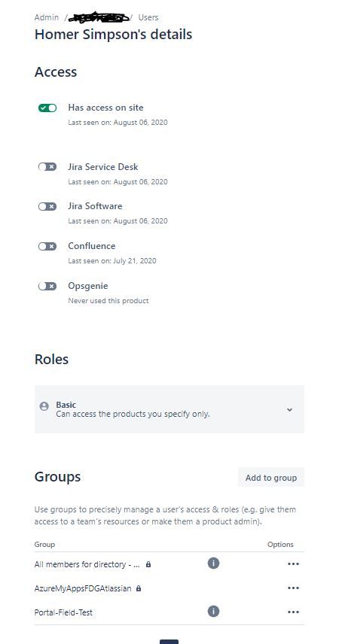Viewport: 339px width, 644px height.
Task: Disable Has access on site toggle
Action: pyautogui.click(x=47, y=108)
